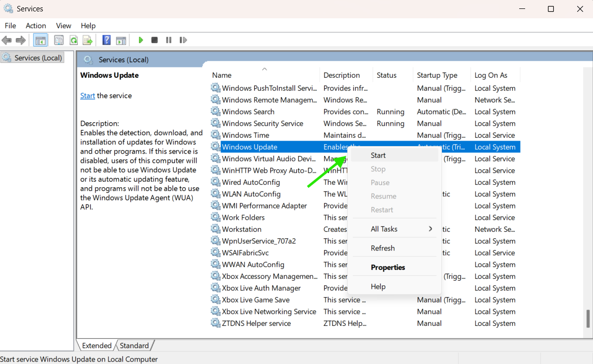Screen dimensions: 593x364
Task: Select the Windows Remote Management row
Action: pos(365,100)
